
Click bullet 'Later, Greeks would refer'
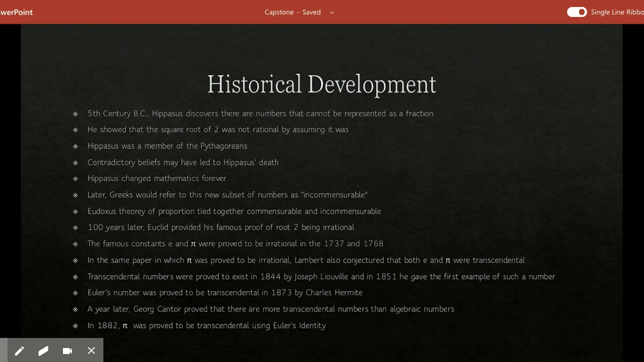(227, 195)
